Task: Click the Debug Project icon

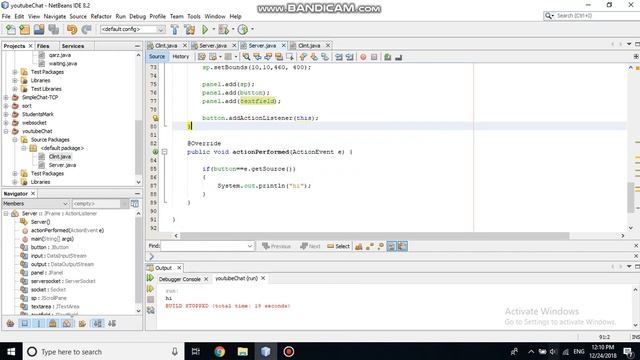Action: pyautogui.click(x=223, y=29)
